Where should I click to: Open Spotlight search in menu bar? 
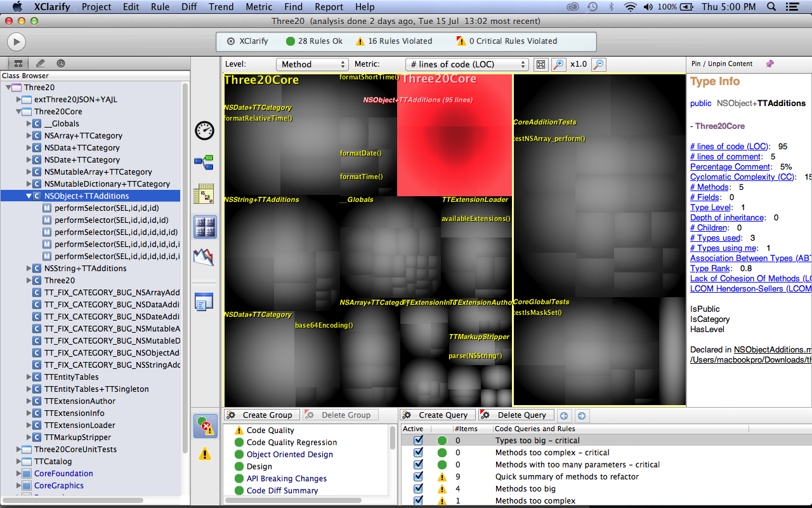772,7
